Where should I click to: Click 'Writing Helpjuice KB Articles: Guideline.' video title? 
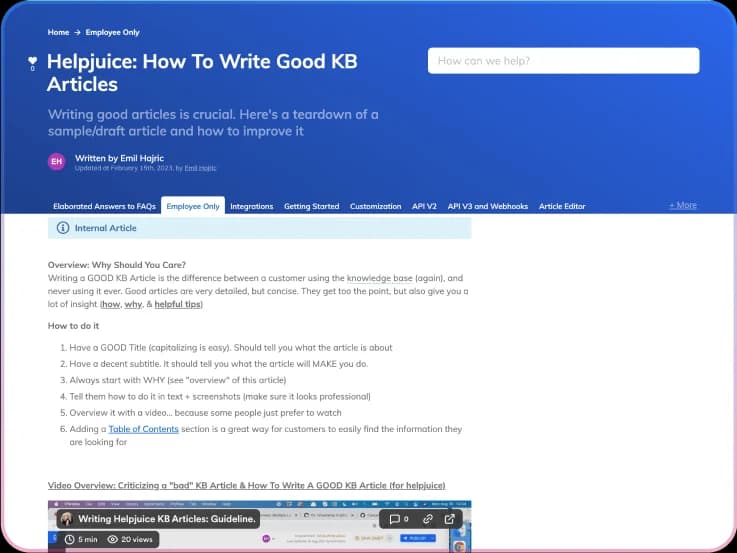(167, 519)
